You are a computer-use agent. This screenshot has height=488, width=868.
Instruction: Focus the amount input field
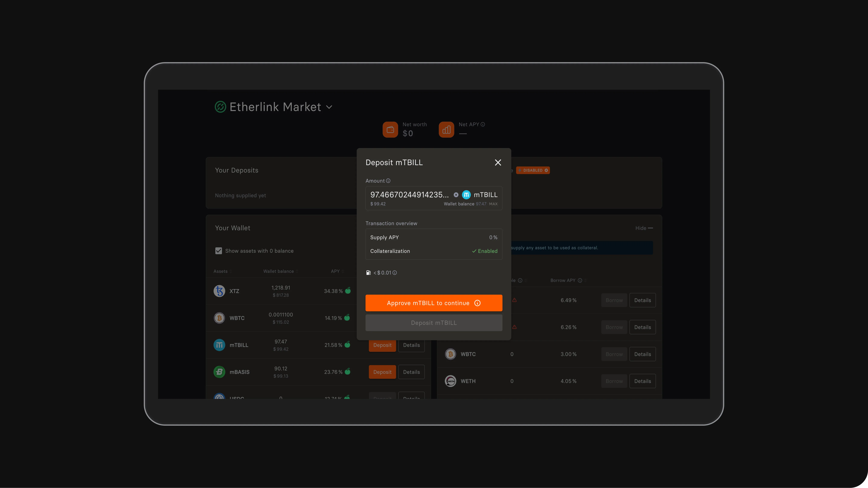click(409, 195)
